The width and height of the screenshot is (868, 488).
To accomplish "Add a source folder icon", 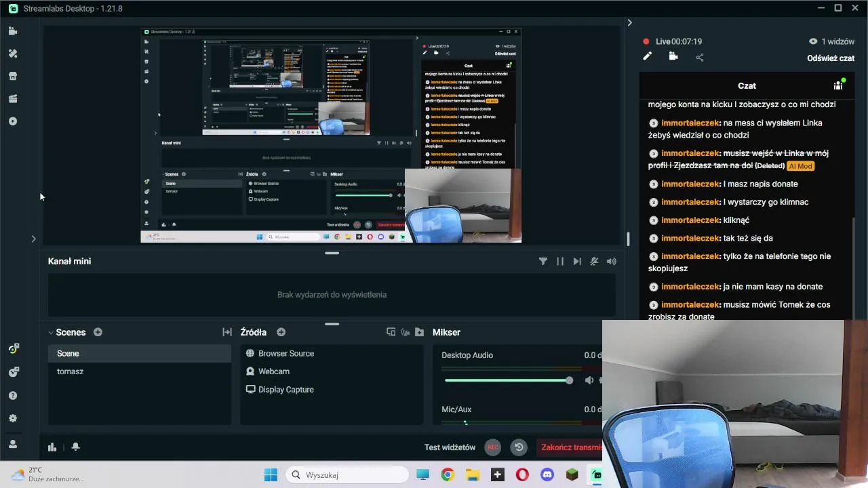I will (x=420, y=332).
